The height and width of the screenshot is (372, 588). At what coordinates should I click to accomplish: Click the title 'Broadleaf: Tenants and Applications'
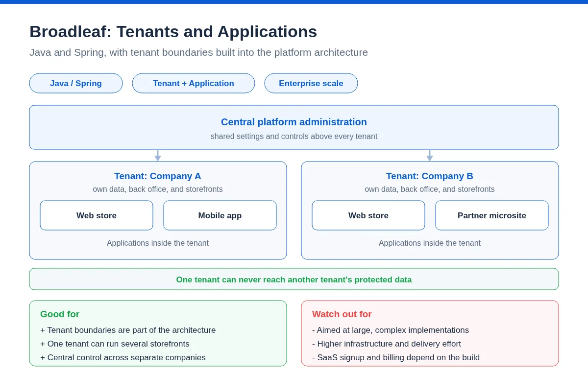point(173,31)
